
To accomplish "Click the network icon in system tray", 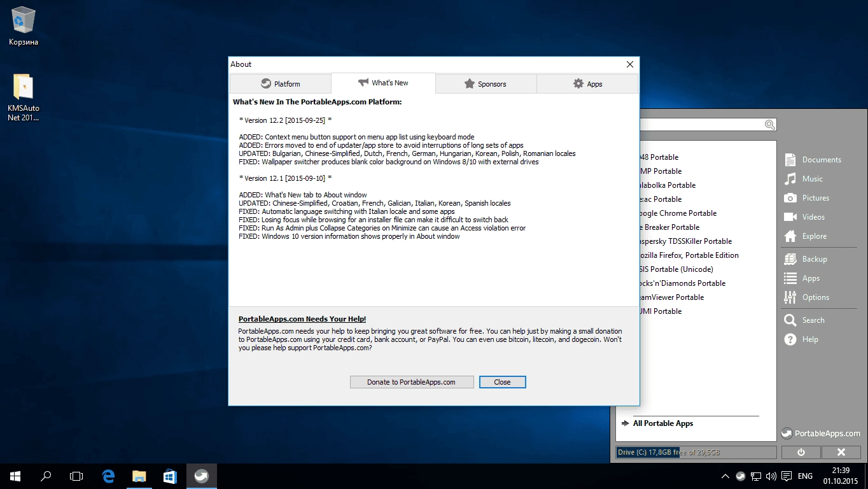I will coord(756,476).
